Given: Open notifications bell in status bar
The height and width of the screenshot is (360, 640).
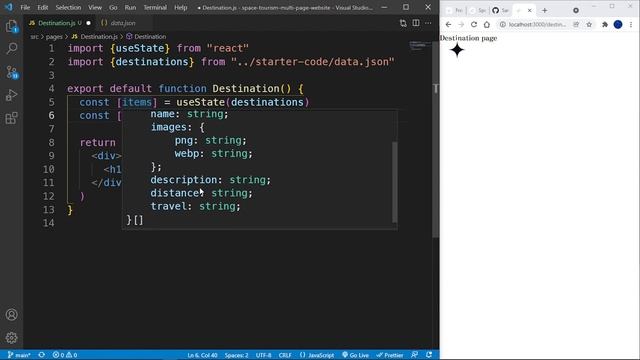Looking at the screenshot, I should [x=429, y=355].
